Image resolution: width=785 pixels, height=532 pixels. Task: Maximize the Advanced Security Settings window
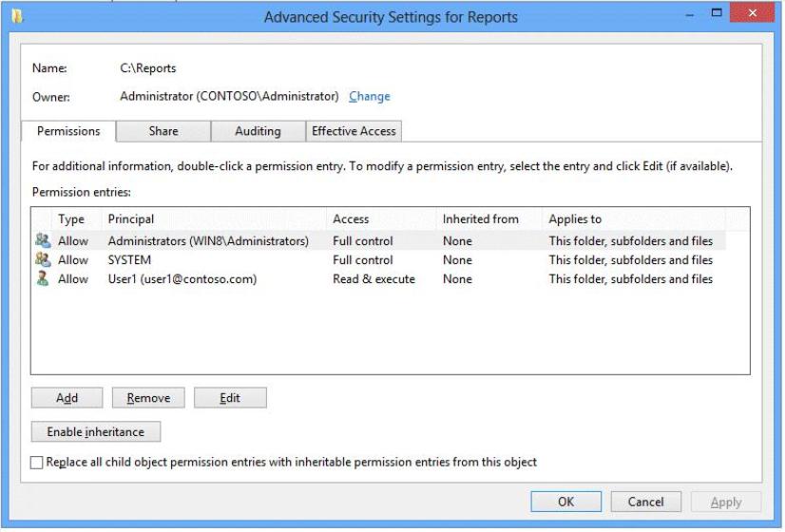717,13
